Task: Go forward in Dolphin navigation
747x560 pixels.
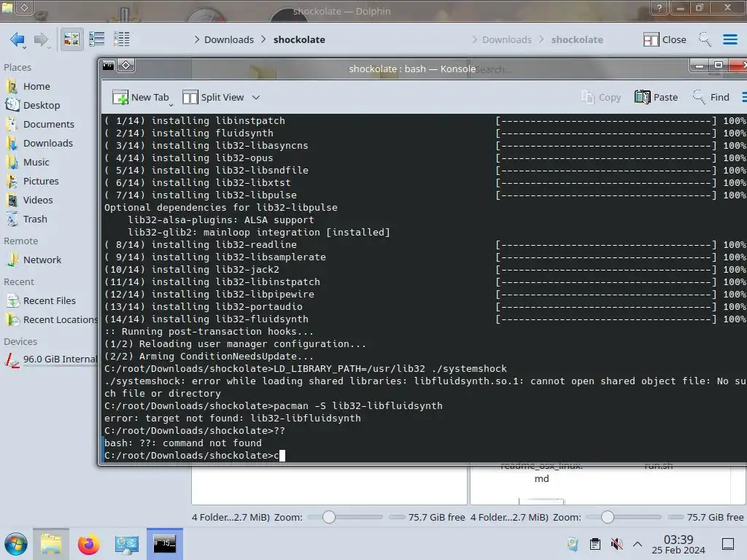Action: (x=42, y=39)
